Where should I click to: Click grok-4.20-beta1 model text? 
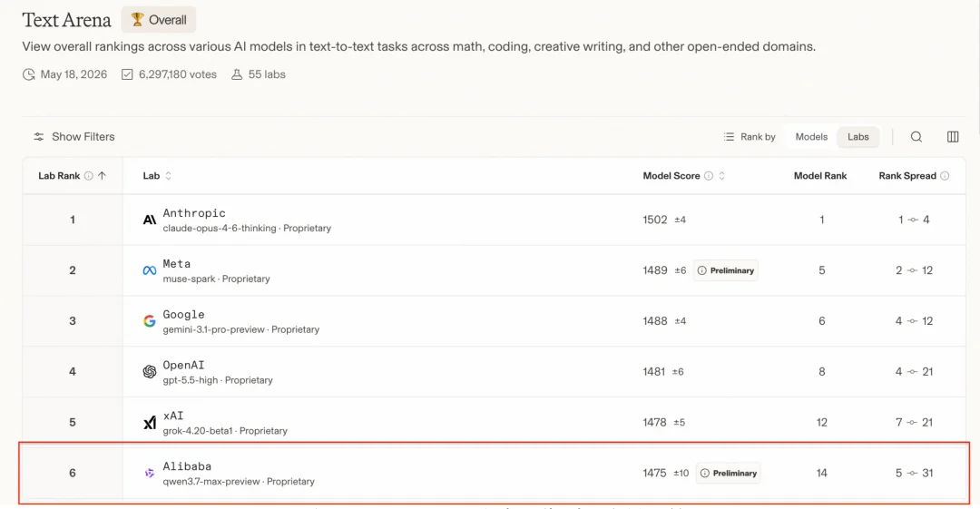point(198,431)
